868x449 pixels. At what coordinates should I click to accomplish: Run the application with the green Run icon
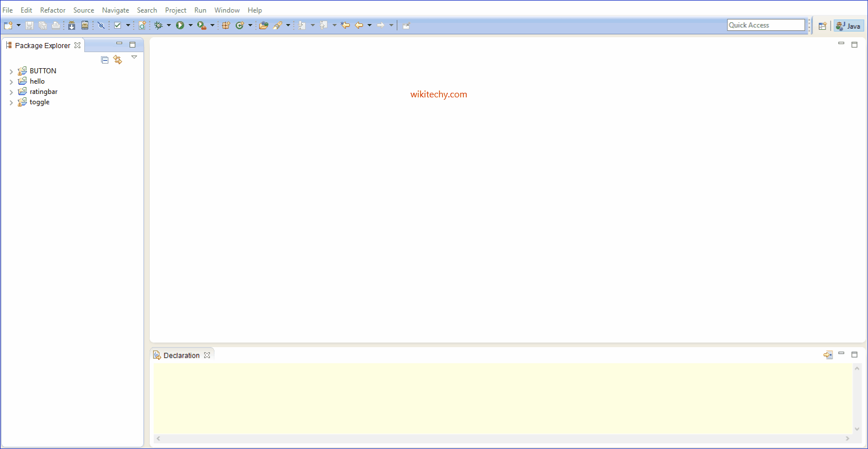[x=181, y=25]
